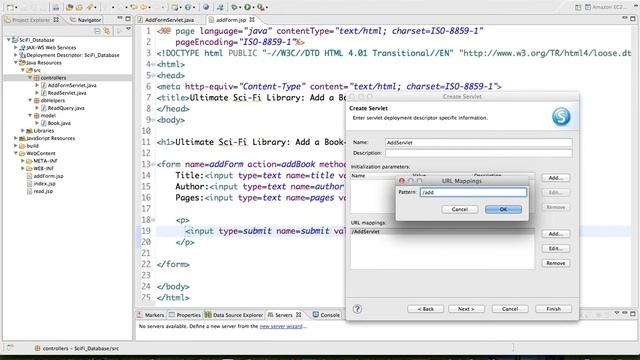Select Book.java in the tree
Screen dimensions: 640x360
59,123
